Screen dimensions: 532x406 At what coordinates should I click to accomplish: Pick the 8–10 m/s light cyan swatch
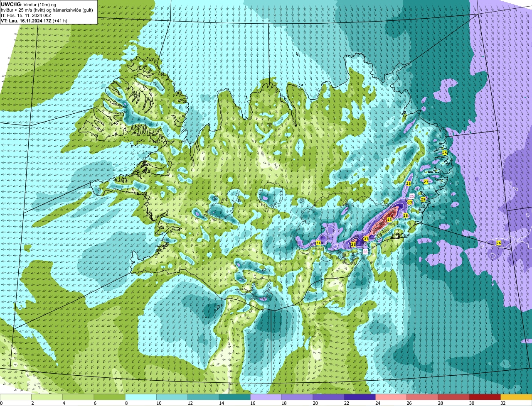pos(141,397)
